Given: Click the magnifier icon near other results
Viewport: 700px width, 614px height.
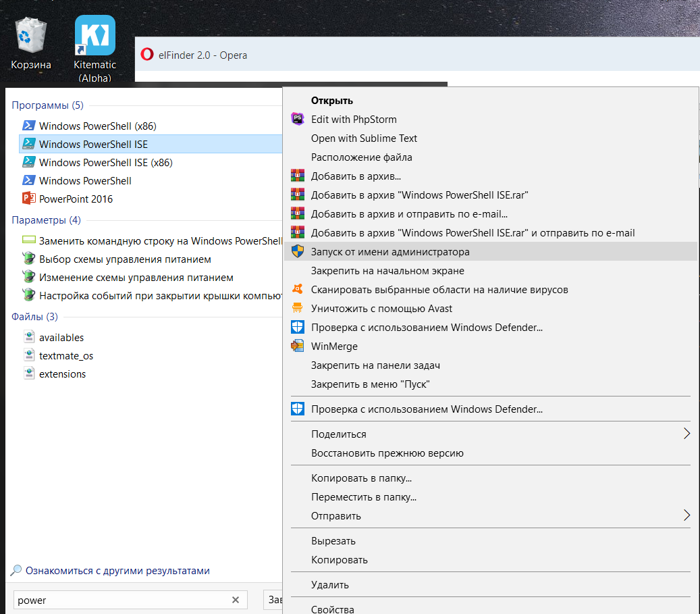Looking at the screenshot, I should pyautogui.click(x=16, y=570).
